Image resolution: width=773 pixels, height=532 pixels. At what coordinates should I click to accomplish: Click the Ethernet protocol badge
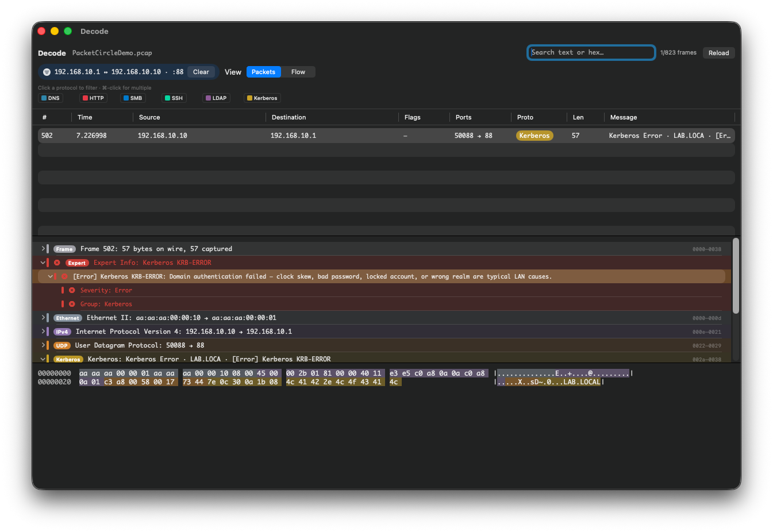(x=68, y=318)
